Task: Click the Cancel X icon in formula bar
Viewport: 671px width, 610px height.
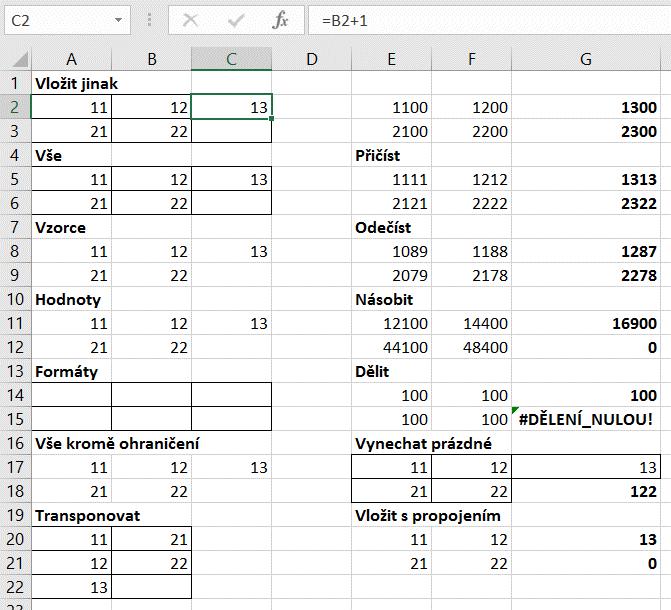Action: [190, 20]
